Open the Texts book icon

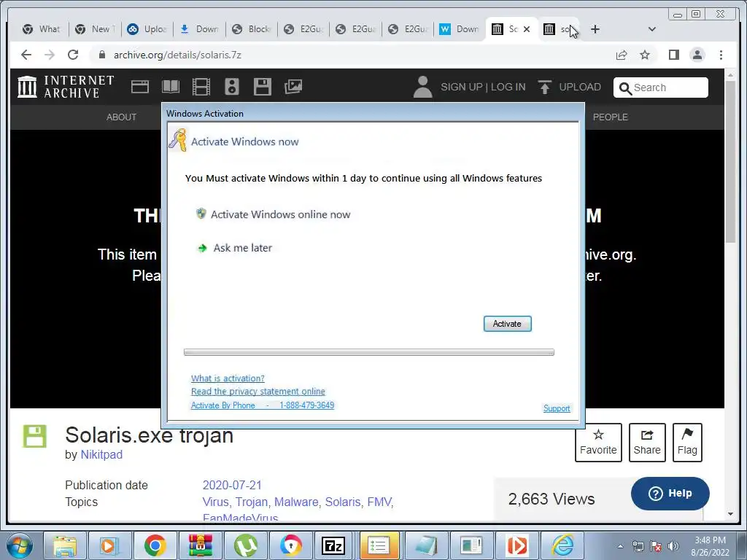[x=171, y=87]
